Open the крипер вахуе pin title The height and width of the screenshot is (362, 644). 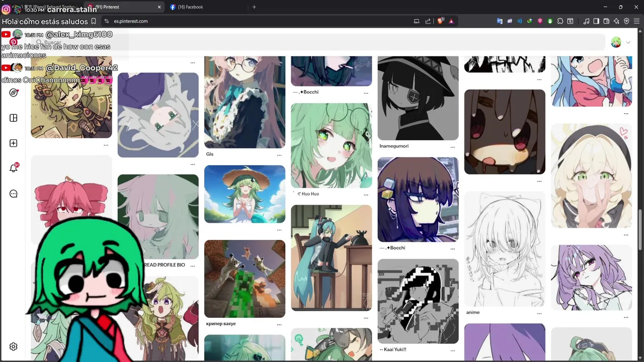click(221, 324)
